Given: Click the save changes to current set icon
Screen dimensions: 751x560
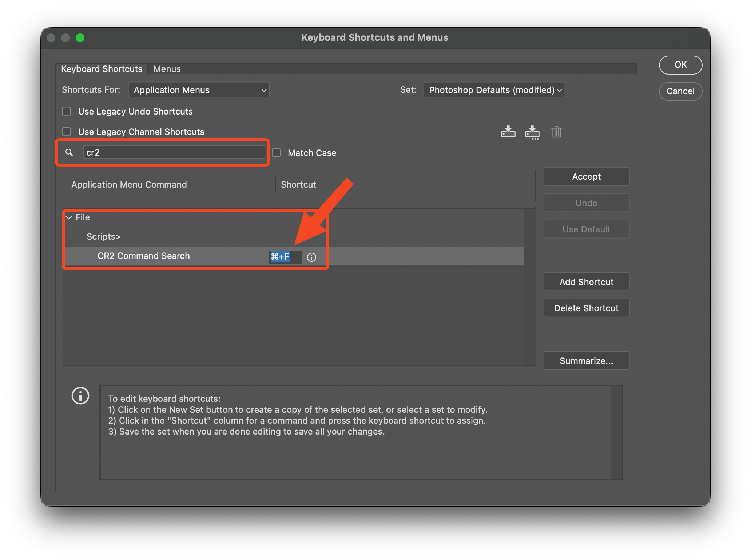Looking at the screenshot, I should (508, 132).
